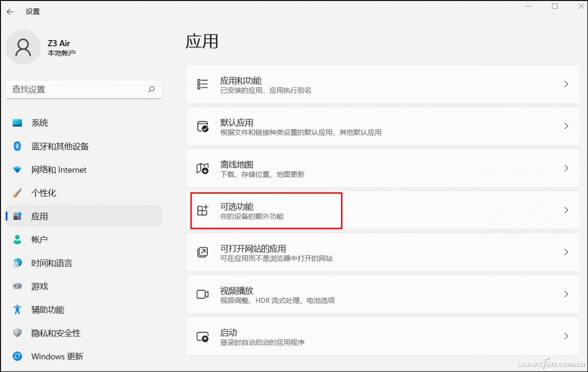Screen dimensions: 588x372
Task: Expand 可打开网站的应用 using its chevron
Action: click(566, 252)
